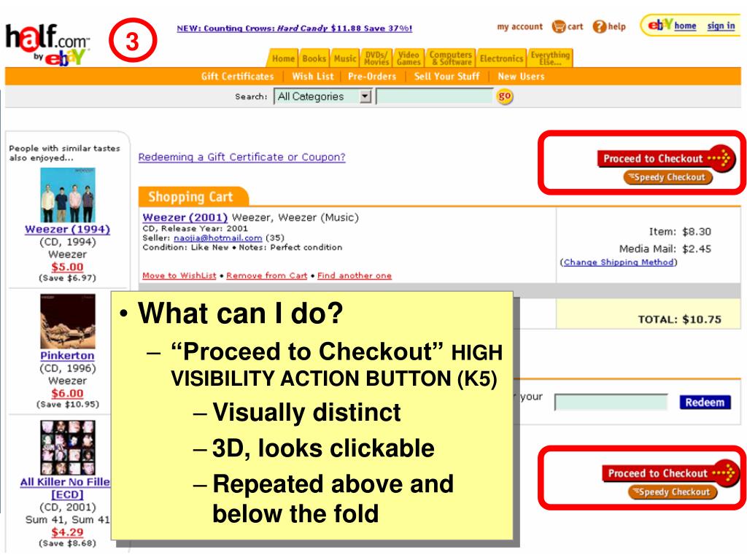Switch to the Home tab
The width and height of the screenshot is (747, 560).
pyautogui.click(x=283, y=58)
